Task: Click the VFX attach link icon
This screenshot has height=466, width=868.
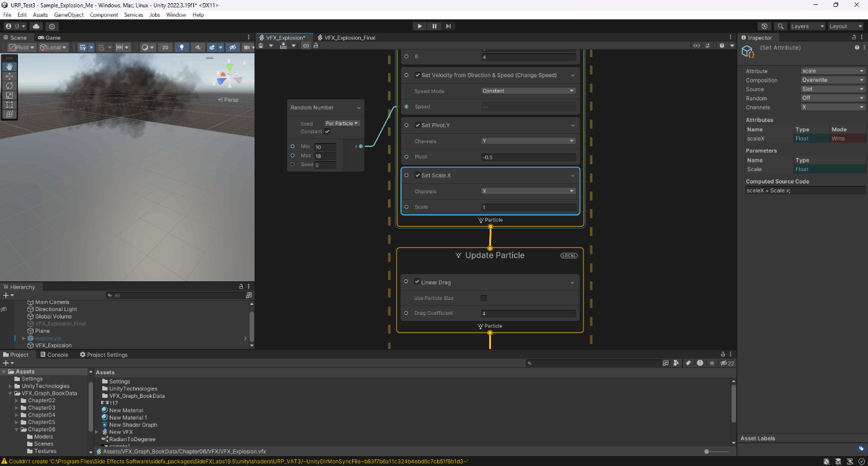Action: click(306, 46)
